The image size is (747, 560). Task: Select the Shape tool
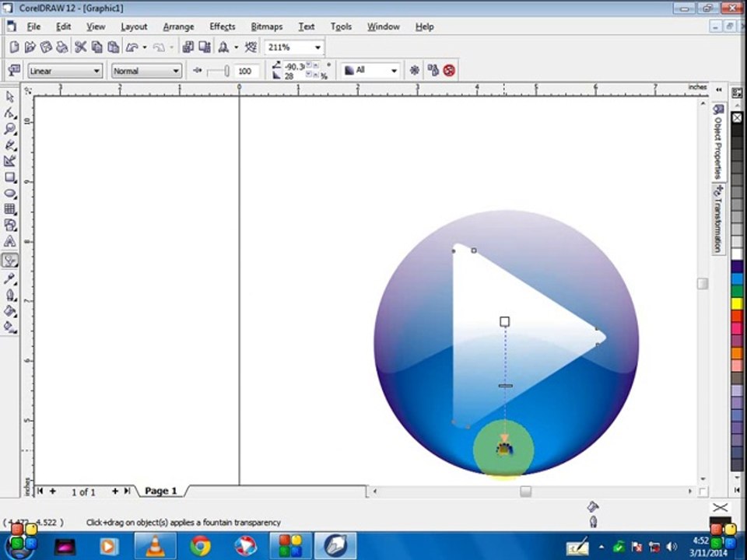(x=10, y=113)
